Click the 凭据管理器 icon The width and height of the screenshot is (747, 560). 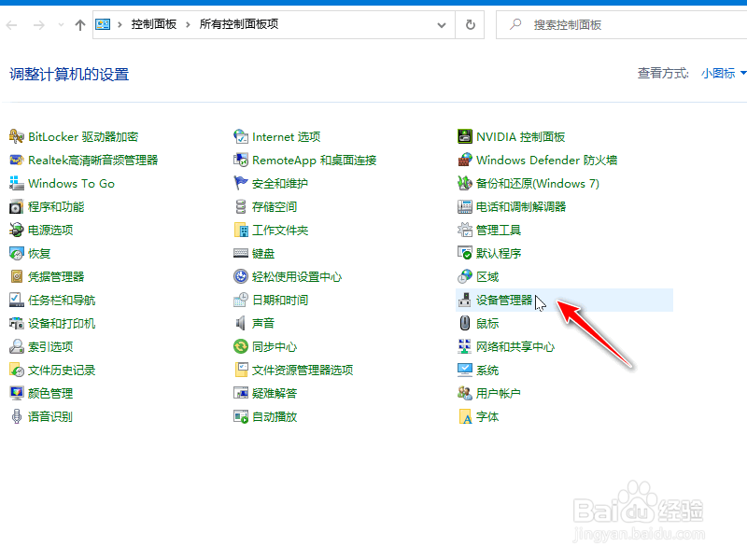pos(16,276)
